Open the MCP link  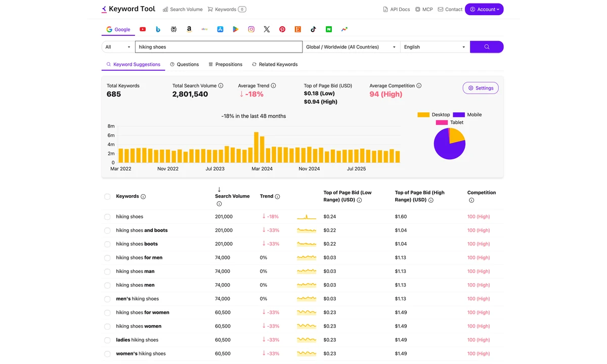[424, 9]
